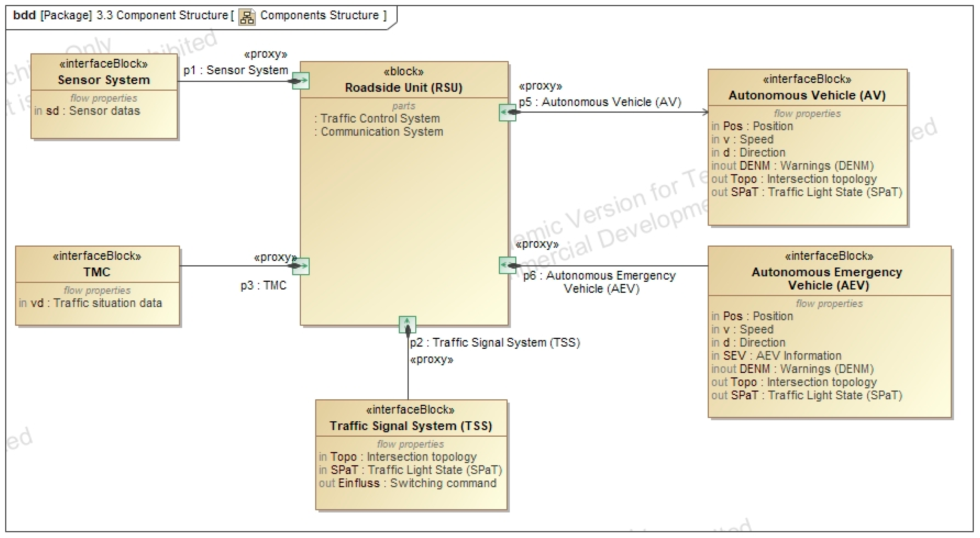This screenshot has width=980, height=538.
Task: Select the TMC interface block title
Action: point(97,272)
